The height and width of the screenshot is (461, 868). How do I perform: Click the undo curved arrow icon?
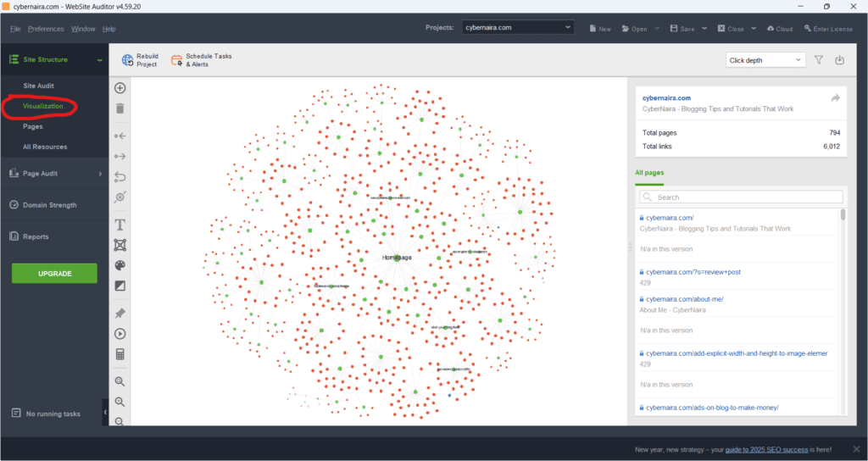[x=120, y=176]
